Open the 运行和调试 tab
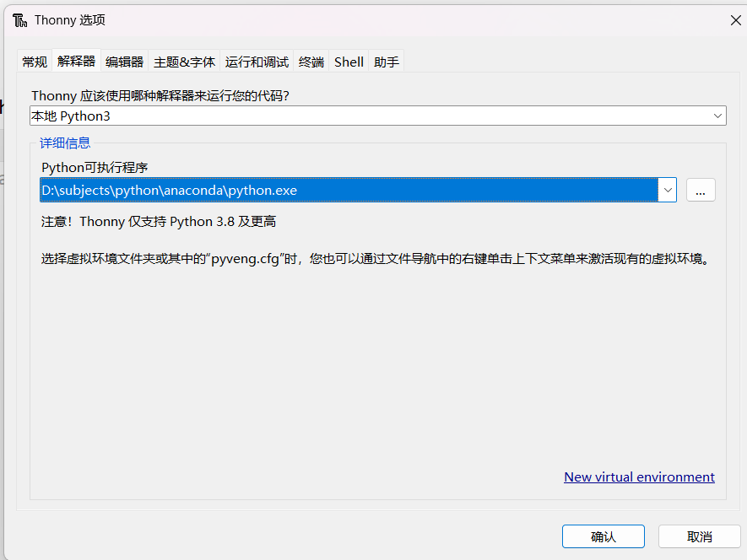Image resolution: width=747 pixels, height=560 pixels. [x=257, y=62]
